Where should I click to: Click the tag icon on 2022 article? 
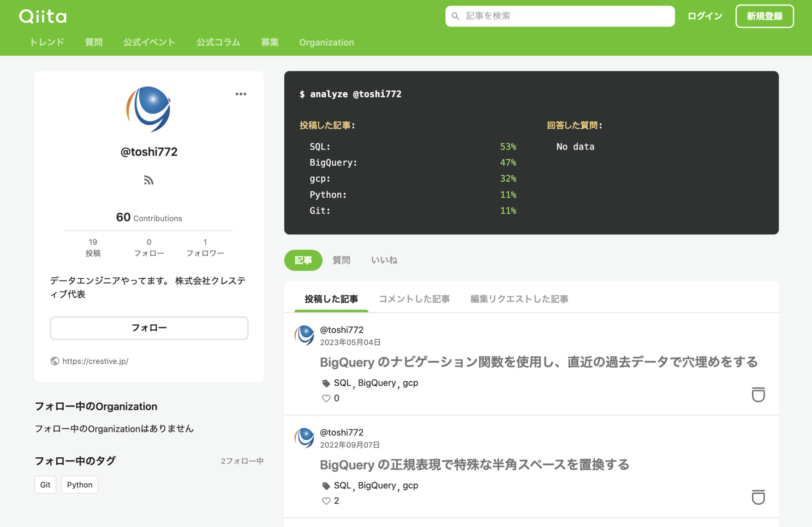[x=326, y=485]
